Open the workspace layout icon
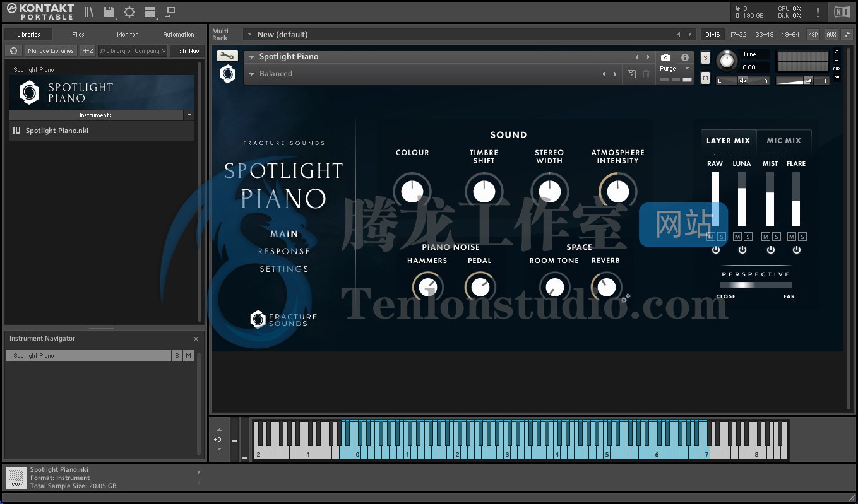Image resolution: width=858 pixels, height=504 pixels. click(x=150, y=12)
